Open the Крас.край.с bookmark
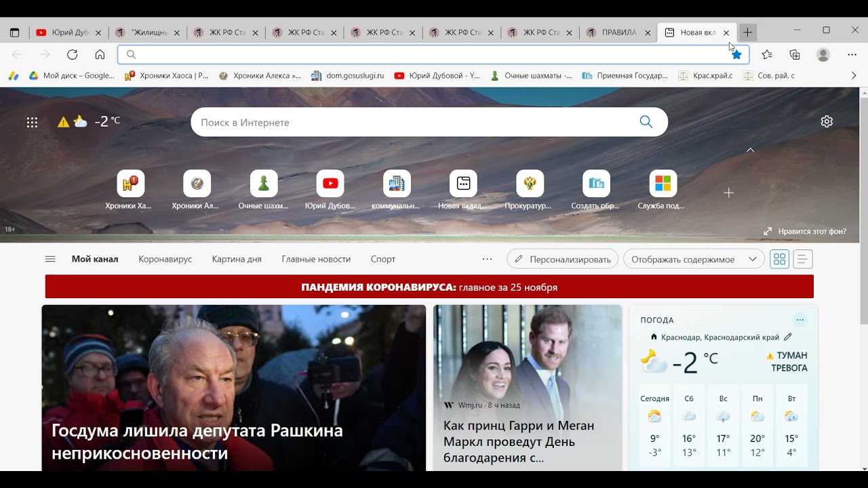This screenshot has height=488, width=868. (x=706, y=76)
